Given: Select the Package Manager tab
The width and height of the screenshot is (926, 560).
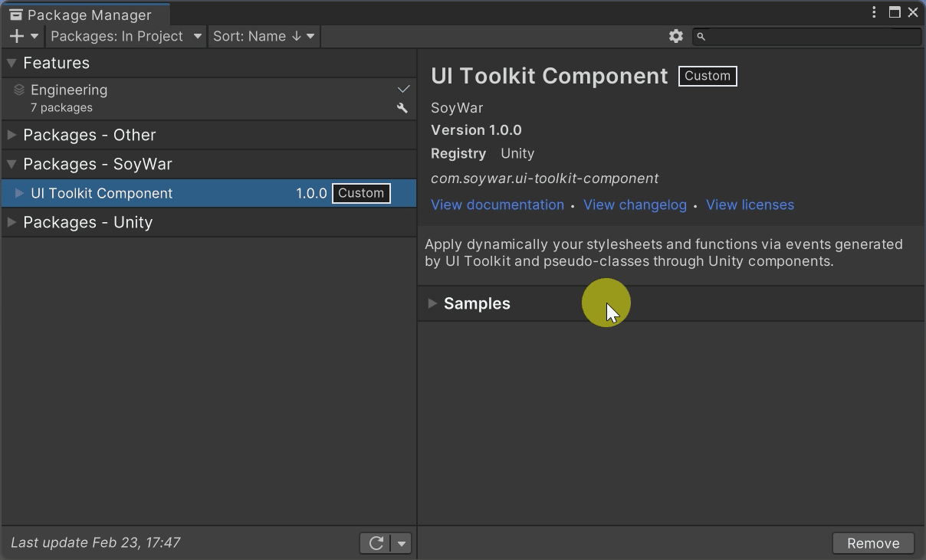Looking at the screenshot, I should click(x=85, y=15).
